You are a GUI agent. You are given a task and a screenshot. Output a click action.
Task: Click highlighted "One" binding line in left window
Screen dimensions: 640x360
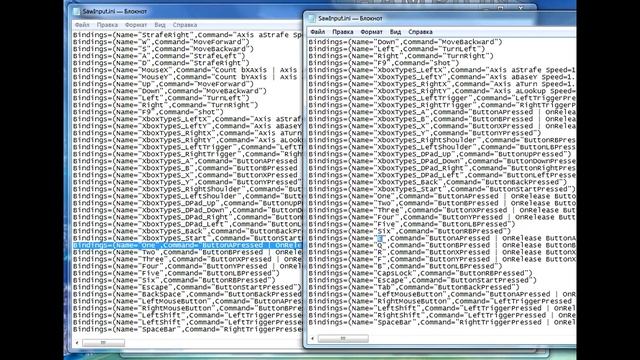coord(187,245)
